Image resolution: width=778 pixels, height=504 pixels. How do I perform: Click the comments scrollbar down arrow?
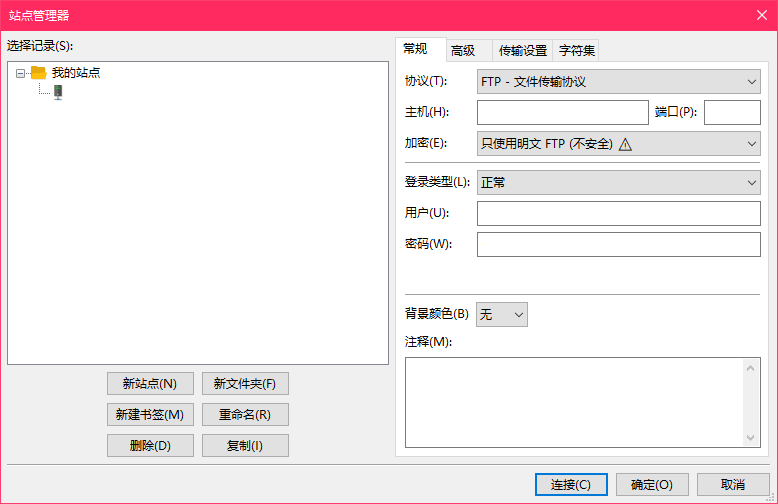click(750, 438)
